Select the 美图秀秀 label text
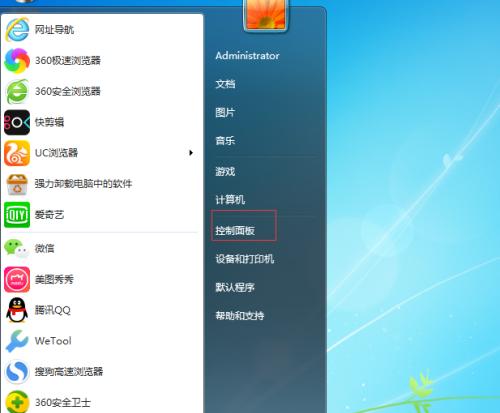The image size is (500, 413). [54, 279]
